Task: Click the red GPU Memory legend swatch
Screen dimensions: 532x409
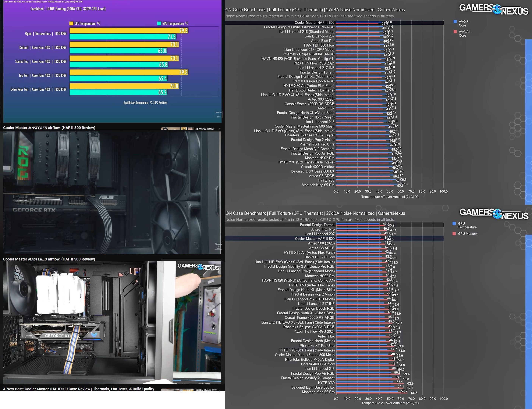Action: coord(454,233)
